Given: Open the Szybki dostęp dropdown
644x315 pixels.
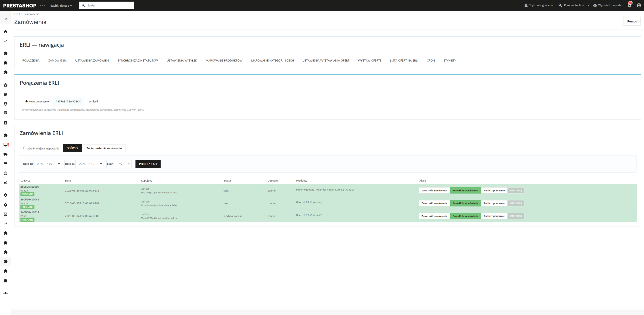Looking at the screenshot, I should tap(61, 6).
